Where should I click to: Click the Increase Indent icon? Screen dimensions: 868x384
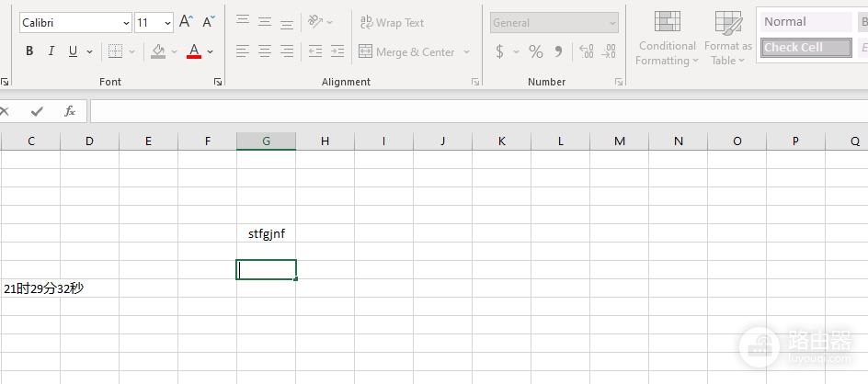click(337, 52)
